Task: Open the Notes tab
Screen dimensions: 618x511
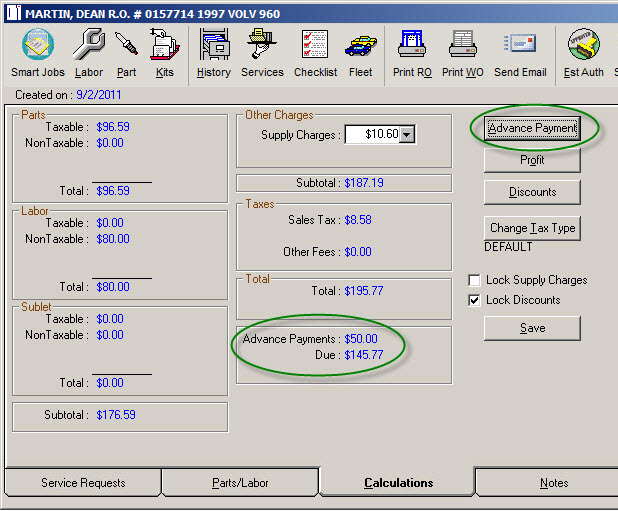Action: coord(553,483)
